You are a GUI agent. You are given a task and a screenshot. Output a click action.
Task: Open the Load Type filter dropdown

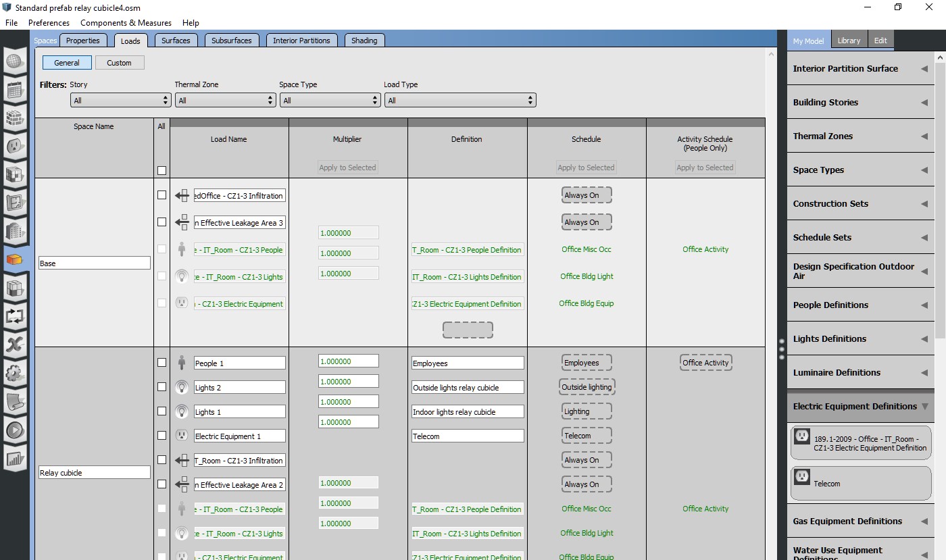[460, 100]
